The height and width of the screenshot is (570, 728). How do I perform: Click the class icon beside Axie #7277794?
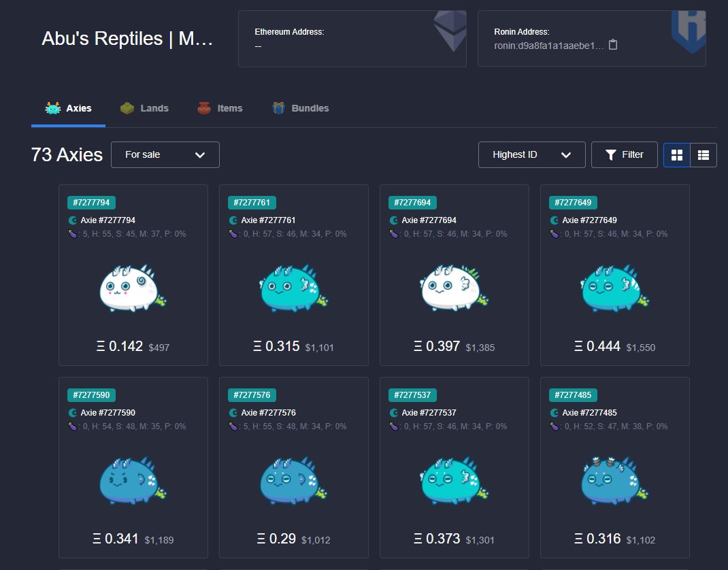click(x=72, y=220)
